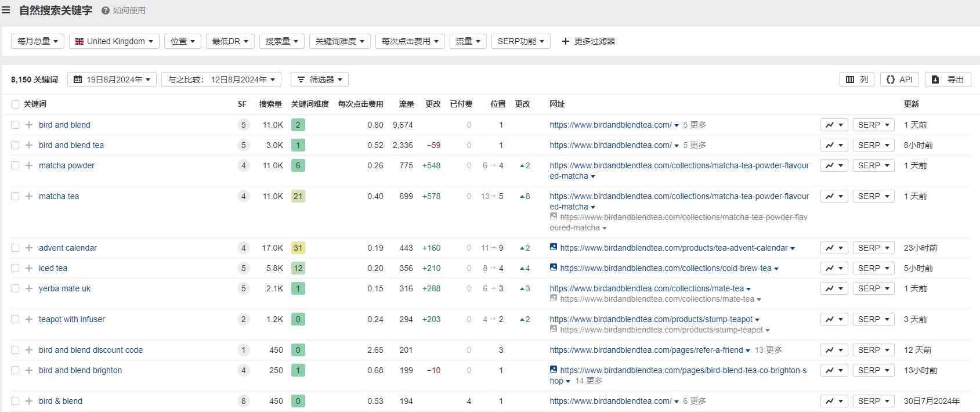The height and width of the screenshot is (412, 980).
Task: Sort by paid (已付费) column header
Action: click(x=461, y=104)
